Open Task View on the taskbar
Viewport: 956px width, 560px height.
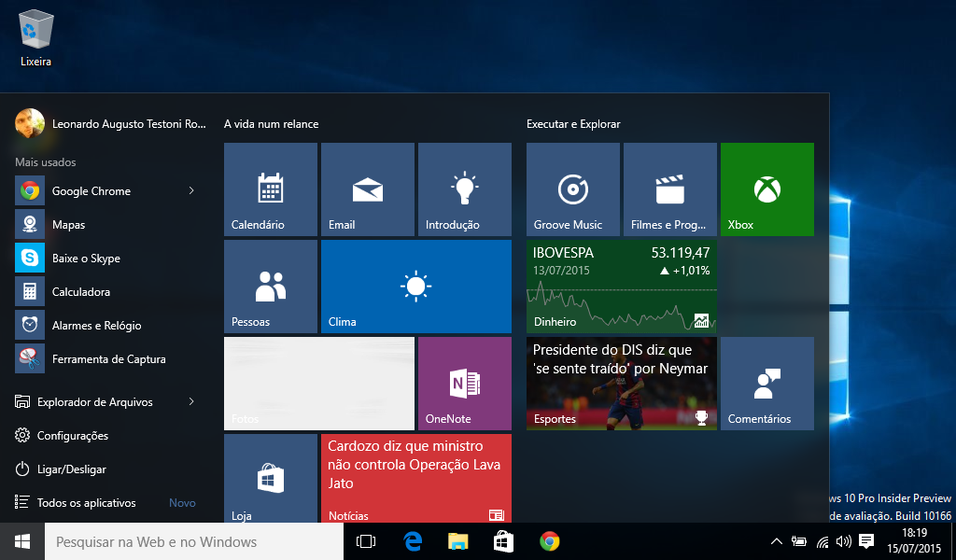coord(366,541)
